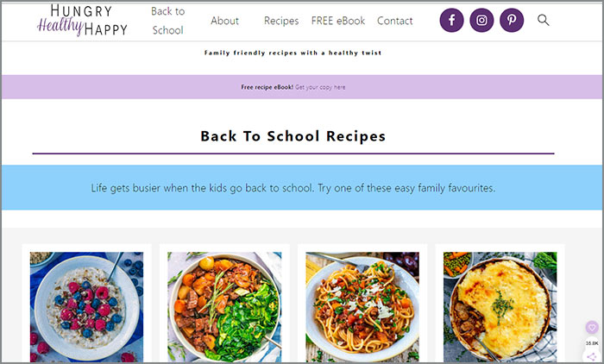Open the Recipes menu item
The width and height of the screenshot is (604, 364).
[281, 21]
